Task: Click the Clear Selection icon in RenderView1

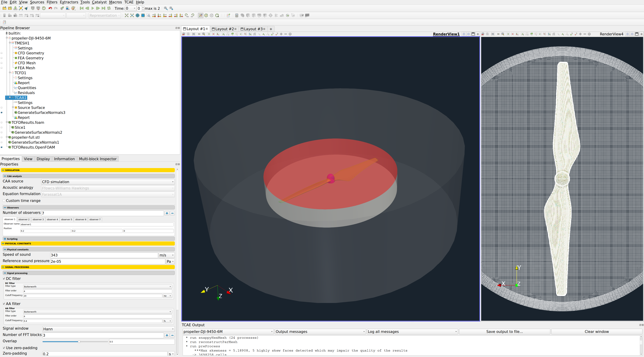Action: point(290,34)
